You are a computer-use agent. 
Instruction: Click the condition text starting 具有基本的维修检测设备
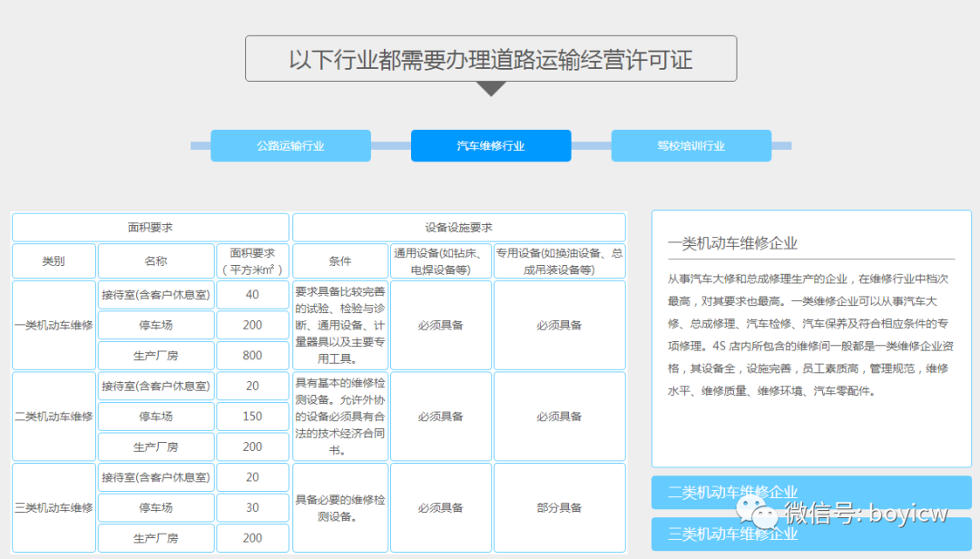point(340,417)
